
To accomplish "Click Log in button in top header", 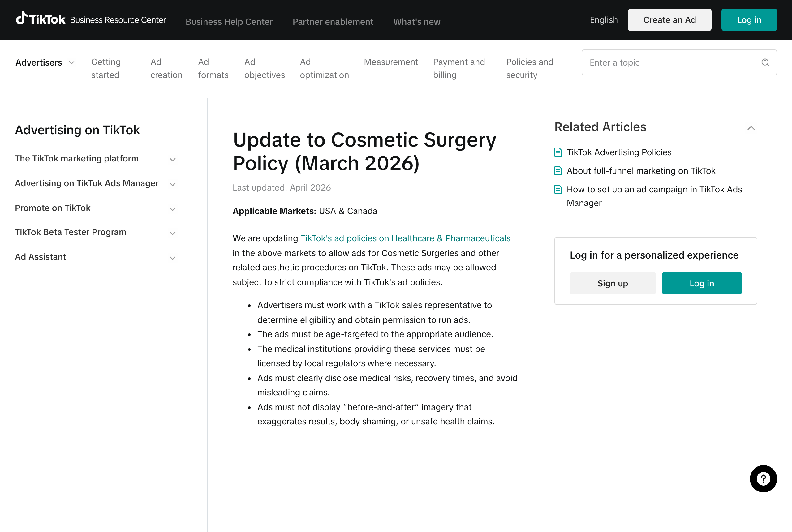I will tap(749, 20).
